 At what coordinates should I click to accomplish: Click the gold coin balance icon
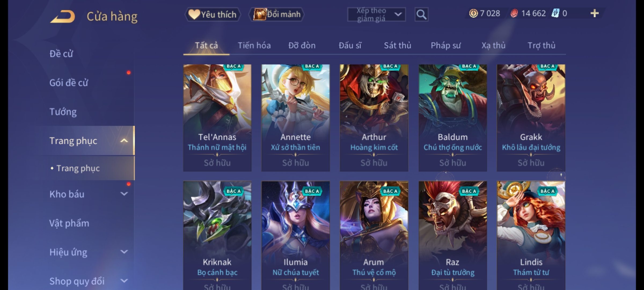click(473, 13)
